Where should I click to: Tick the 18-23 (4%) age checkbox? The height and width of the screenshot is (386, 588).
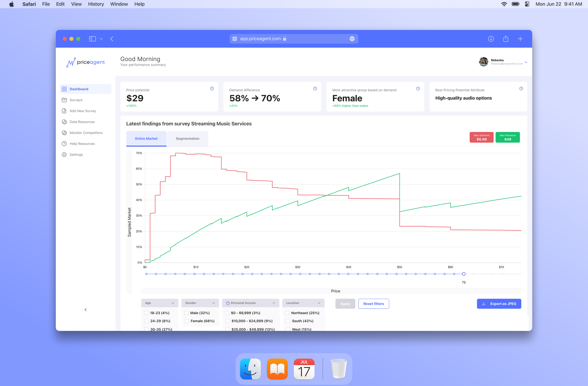tap(146, 313)
